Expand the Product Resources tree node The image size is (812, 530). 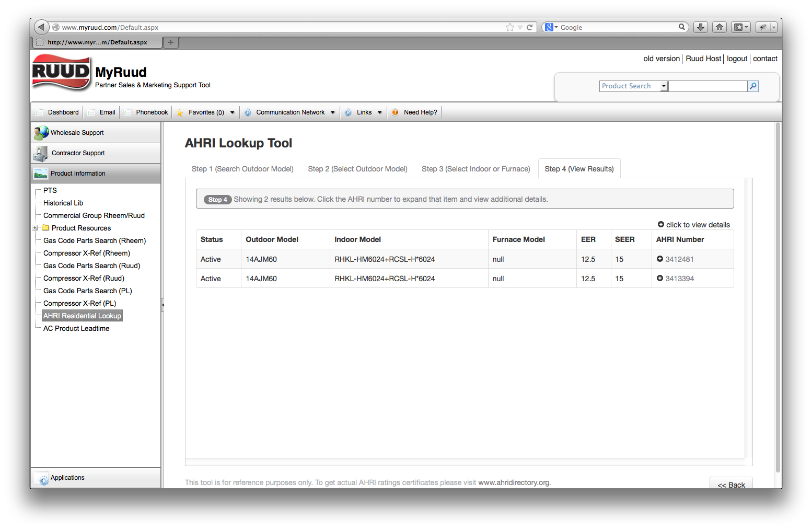click(35, 228)
